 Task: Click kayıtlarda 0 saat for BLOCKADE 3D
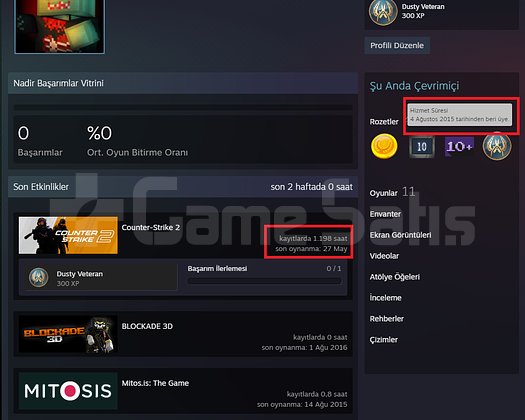click(x=320, y=337)
